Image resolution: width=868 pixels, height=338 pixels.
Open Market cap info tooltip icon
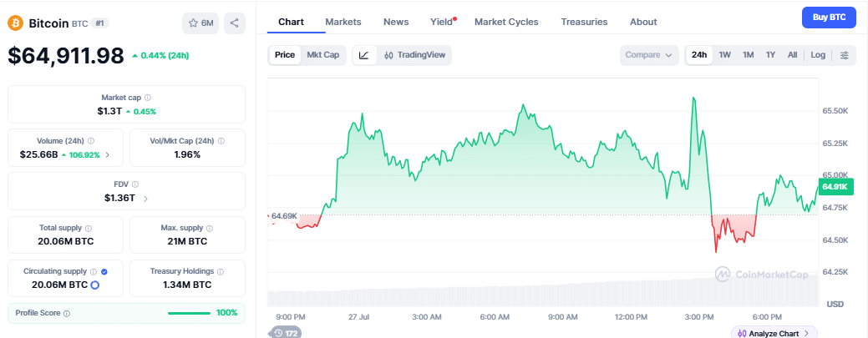point(147,98)
